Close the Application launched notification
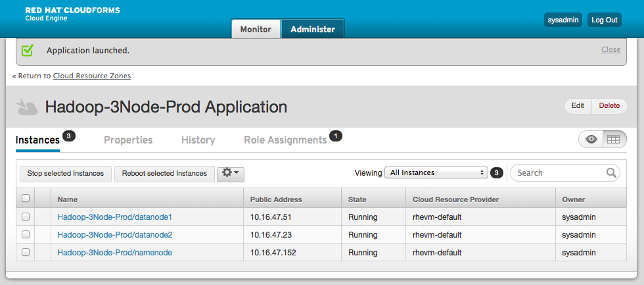Screen dimensions: 644x285 point(610,50)
